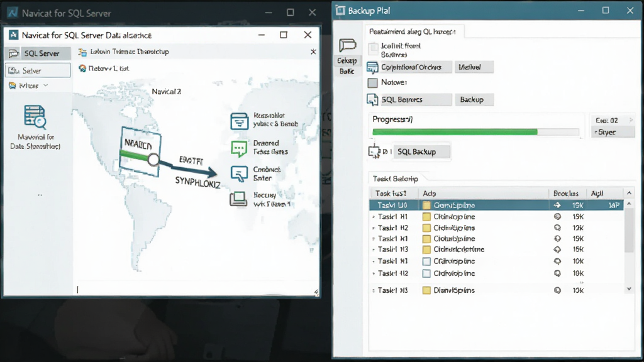The height and width of the screenshot is (362, 644).
Task: Click the yellow folder icon in Taskl H3 row
Action: (x=426, y=250)
